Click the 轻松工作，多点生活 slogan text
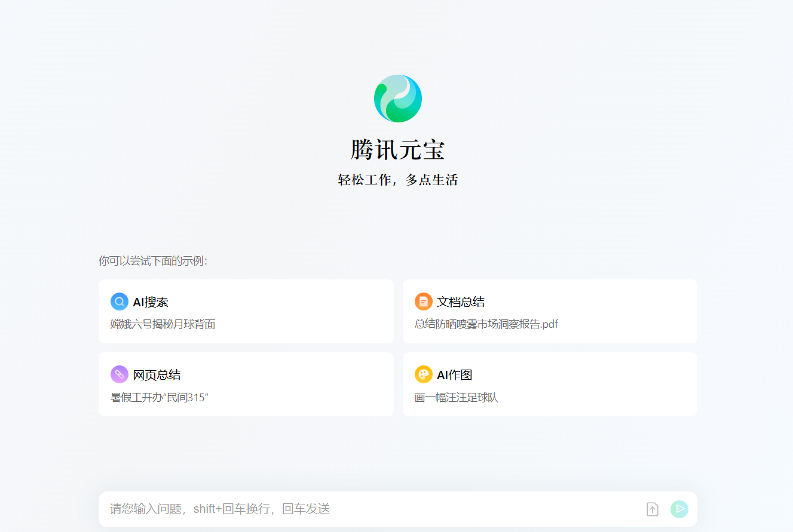The width and height of the screenshot is (793, 532). pyautogui.click(x=398, y=180)
